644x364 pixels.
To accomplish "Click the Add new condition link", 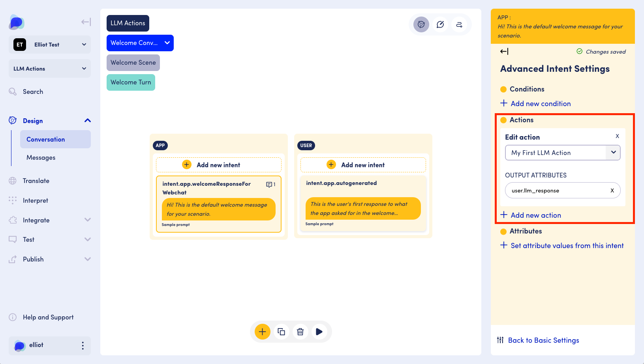I will point(540,104).
